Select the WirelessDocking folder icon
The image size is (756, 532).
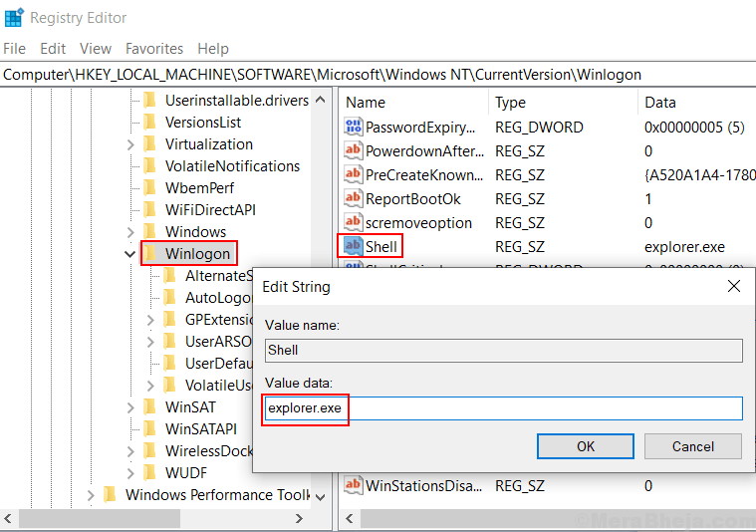pos(150,451)
